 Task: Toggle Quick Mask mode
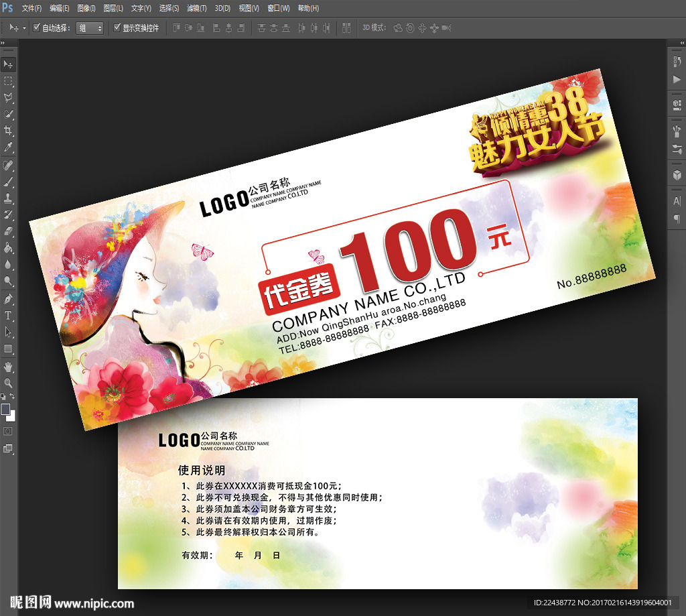click(x=8, y=431)
